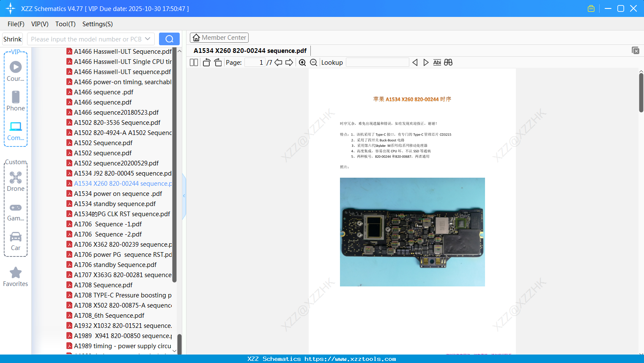Go to previous page arrow
644x363 pixels.
pyautogui.click(x=278, y=63)
